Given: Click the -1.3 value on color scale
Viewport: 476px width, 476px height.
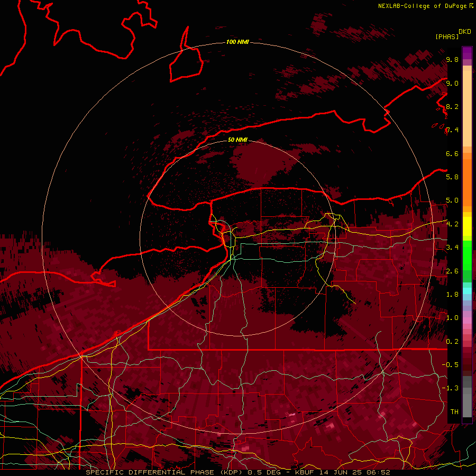Looking at the screenshot, I should 450,388.
